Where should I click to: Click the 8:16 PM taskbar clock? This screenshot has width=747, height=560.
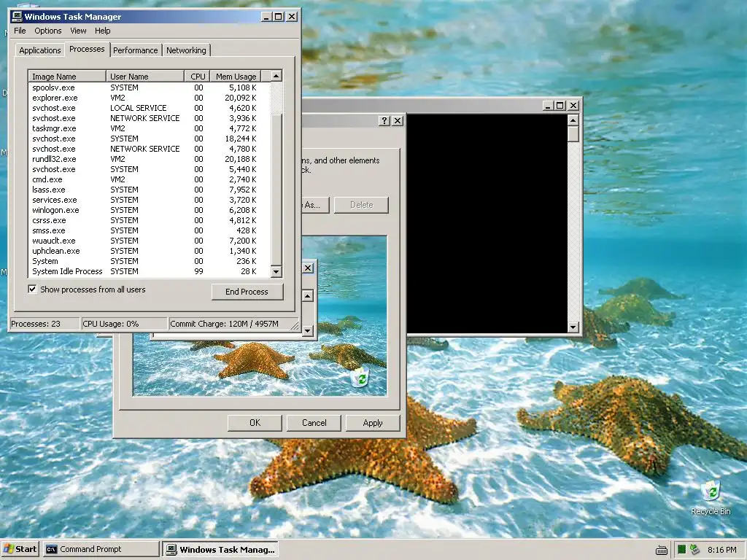click(721, 550)
